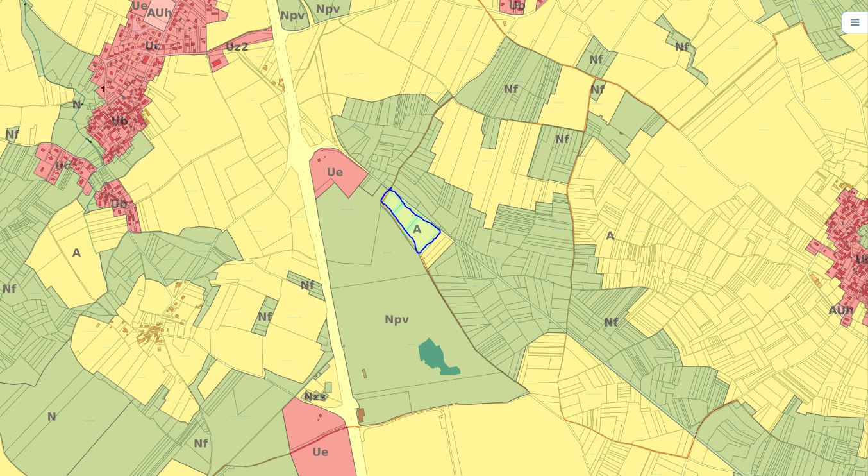The width and height of the screenshot is (868, 476).
Task: Click the brown building south of Npv zone
Action: 360,415
